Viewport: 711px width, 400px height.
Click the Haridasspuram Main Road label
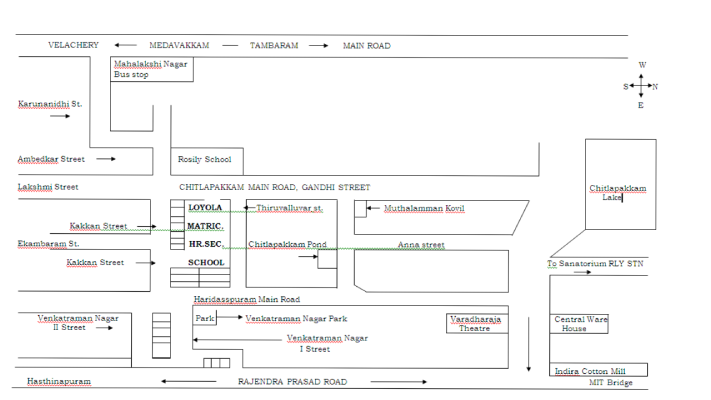point(247,299)
